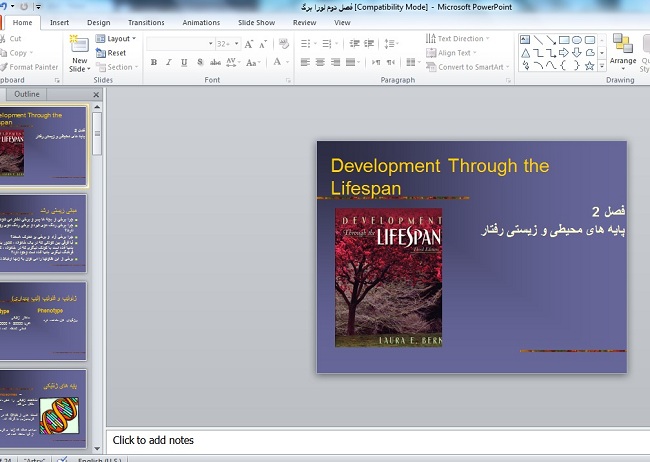Click into the notes field 'Click to add notes'
Image resolution: width=650 pixels, height=462 pixels.
tap(378, 440)
